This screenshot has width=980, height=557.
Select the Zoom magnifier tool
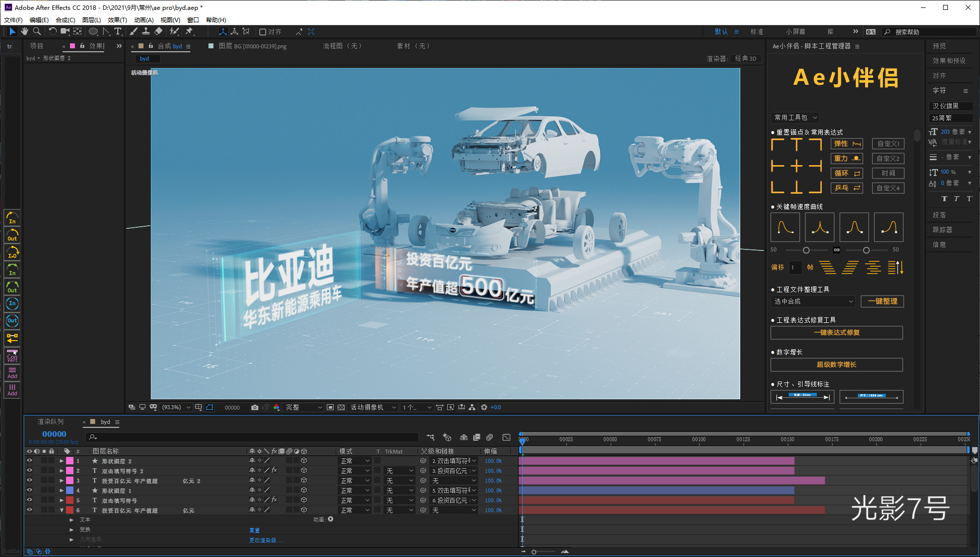click(x=36, y=32)
